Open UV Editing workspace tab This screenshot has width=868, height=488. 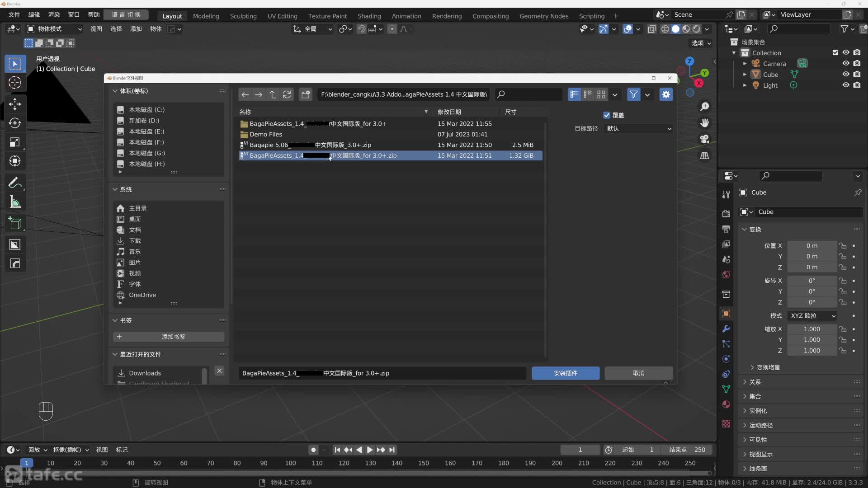click(281, 15)
